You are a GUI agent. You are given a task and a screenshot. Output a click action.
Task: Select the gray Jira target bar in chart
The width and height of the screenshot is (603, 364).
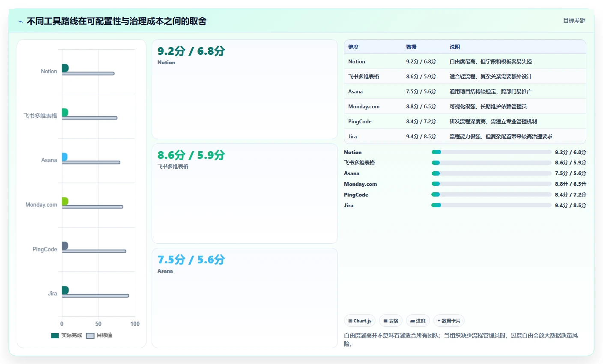point(96,295)
